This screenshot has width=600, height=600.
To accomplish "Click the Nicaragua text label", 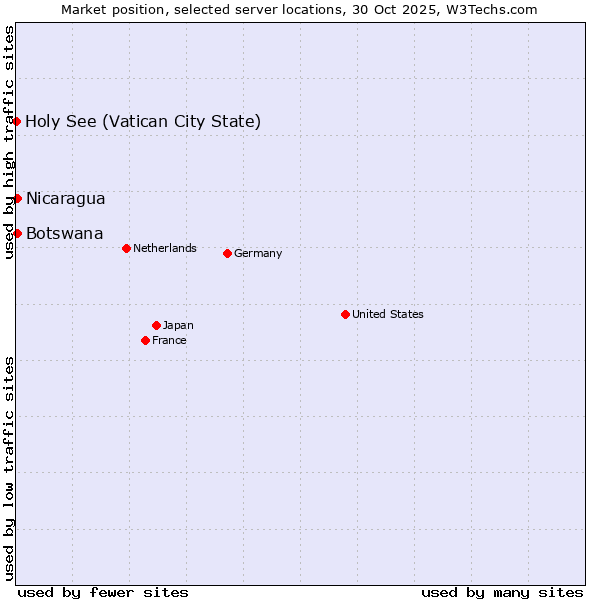I will (x=65, y=199).
